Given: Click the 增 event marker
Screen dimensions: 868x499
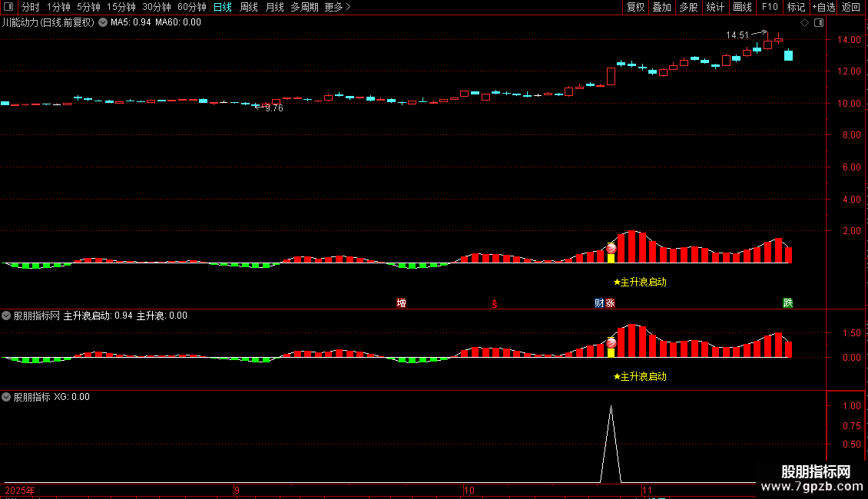Looking at the screenshot, I should tap(401, 302).
